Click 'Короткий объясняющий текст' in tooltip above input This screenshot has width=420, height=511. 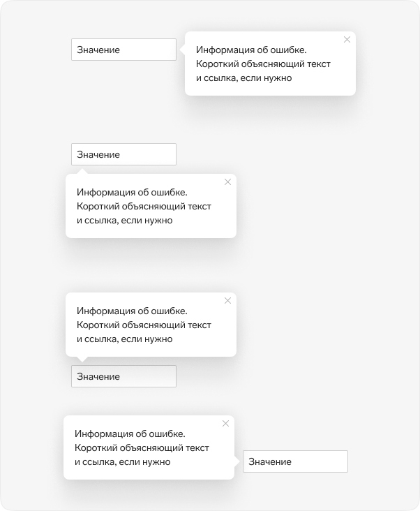(144, 325)
